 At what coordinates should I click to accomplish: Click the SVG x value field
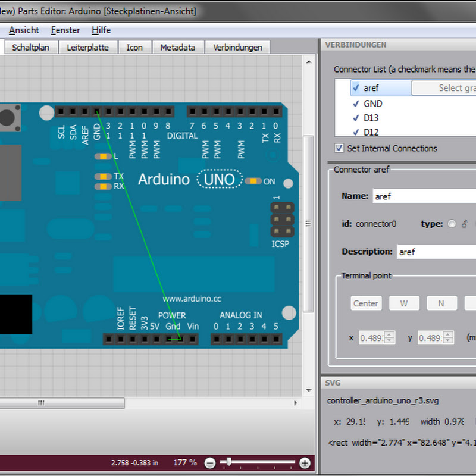pos(356,422)
